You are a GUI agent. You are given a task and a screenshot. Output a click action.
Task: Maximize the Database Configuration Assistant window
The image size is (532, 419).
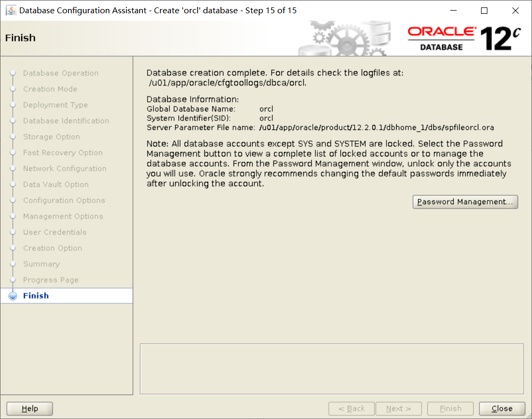point(484,11)
